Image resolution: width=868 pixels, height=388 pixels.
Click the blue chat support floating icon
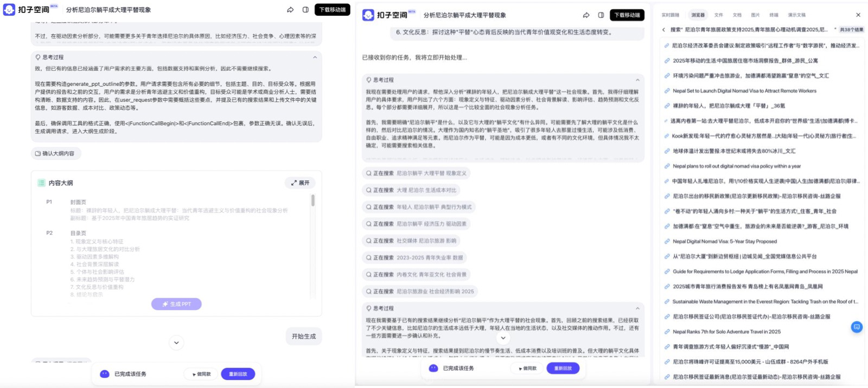[857, 327]
